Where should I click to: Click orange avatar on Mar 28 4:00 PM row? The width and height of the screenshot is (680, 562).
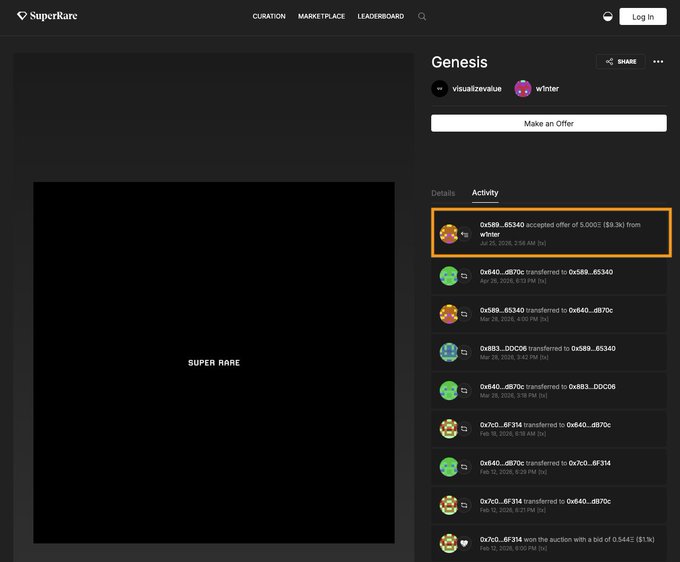tap(449, 314)
